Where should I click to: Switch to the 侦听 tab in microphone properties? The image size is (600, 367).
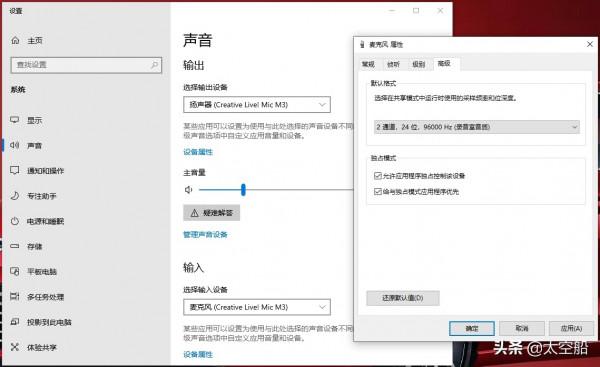(393, 64)
